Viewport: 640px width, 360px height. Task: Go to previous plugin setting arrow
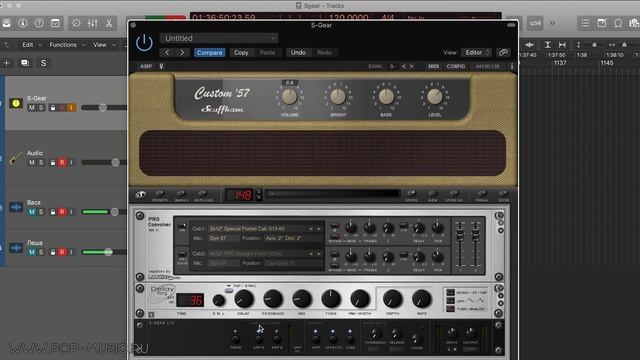pos(167,53)
